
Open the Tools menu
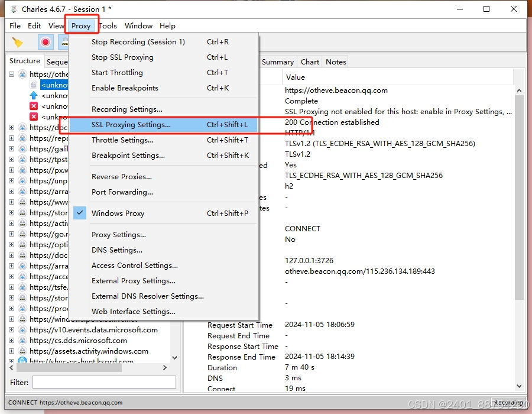108,26
